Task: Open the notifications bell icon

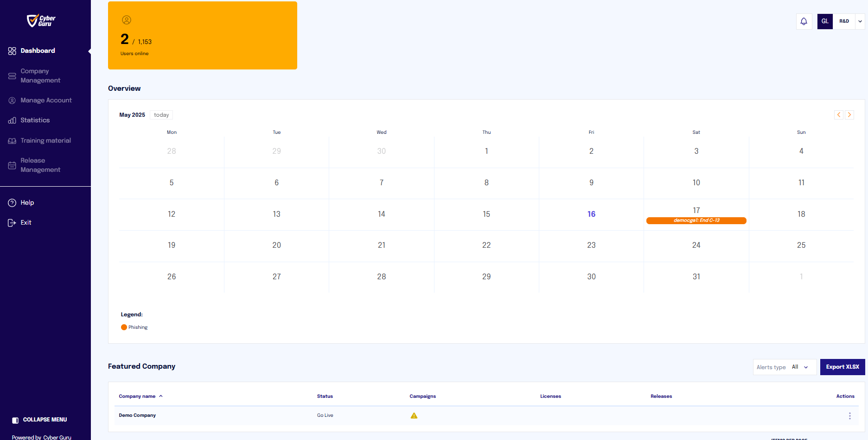Action: point(804,21)
